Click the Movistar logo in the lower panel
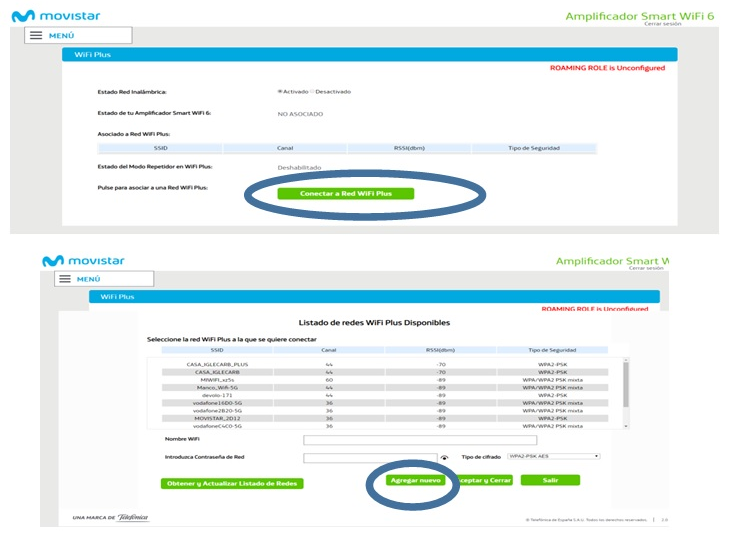Screen dimensions: 733x534 point(83,261)
